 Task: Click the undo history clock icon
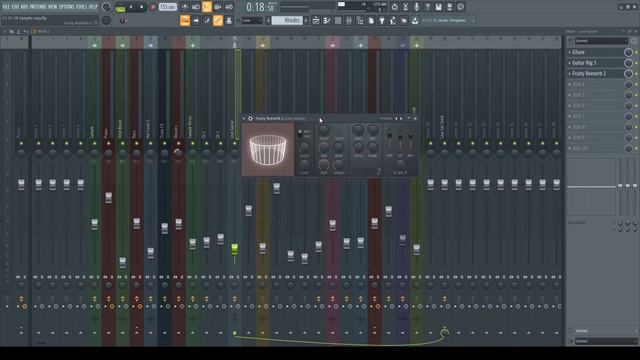[394, 7]
